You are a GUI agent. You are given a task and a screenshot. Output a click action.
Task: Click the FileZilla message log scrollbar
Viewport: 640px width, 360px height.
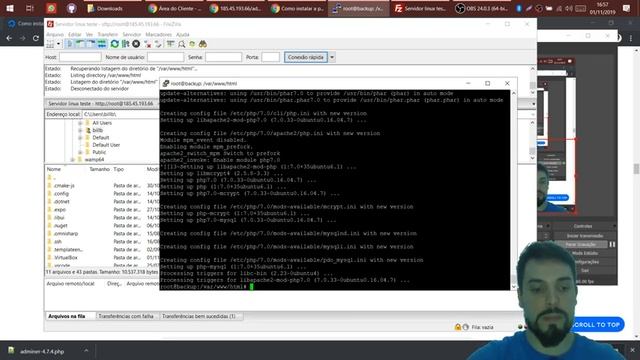point(532,80)
